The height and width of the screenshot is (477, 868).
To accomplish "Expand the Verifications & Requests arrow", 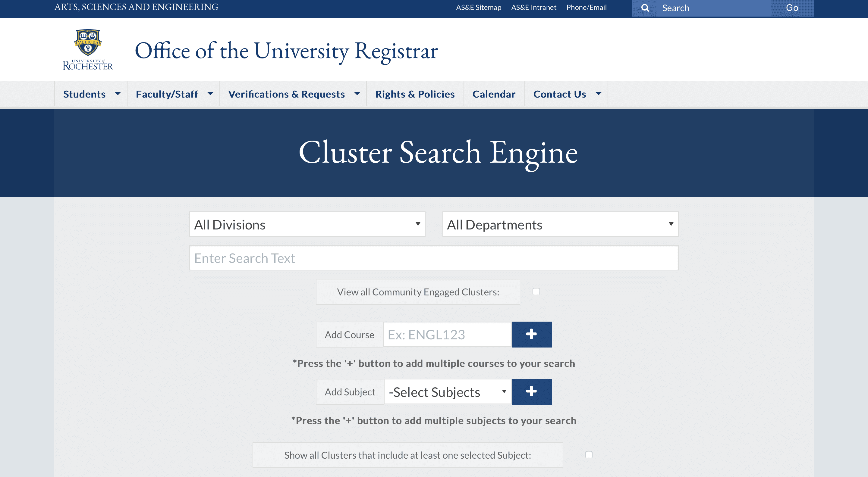I will point(357,94).
